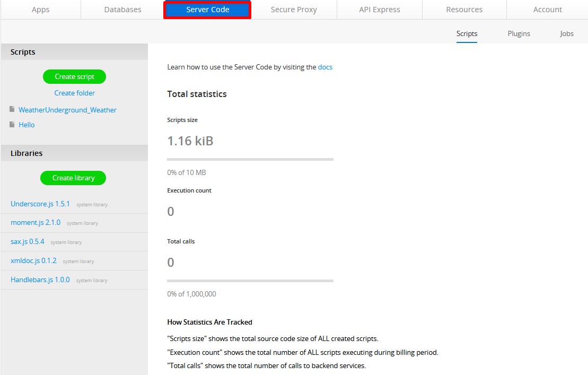The height and width of the screenshot is (375, 588).
Task: Switch to the Plugins sub-tab
Action: click(519, 34)
